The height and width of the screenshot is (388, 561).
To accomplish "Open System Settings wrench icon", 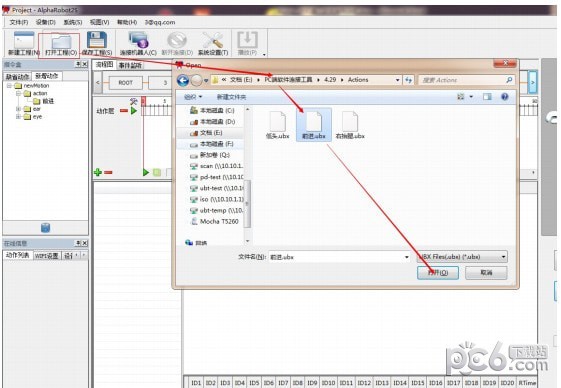I will click(213, 40).
